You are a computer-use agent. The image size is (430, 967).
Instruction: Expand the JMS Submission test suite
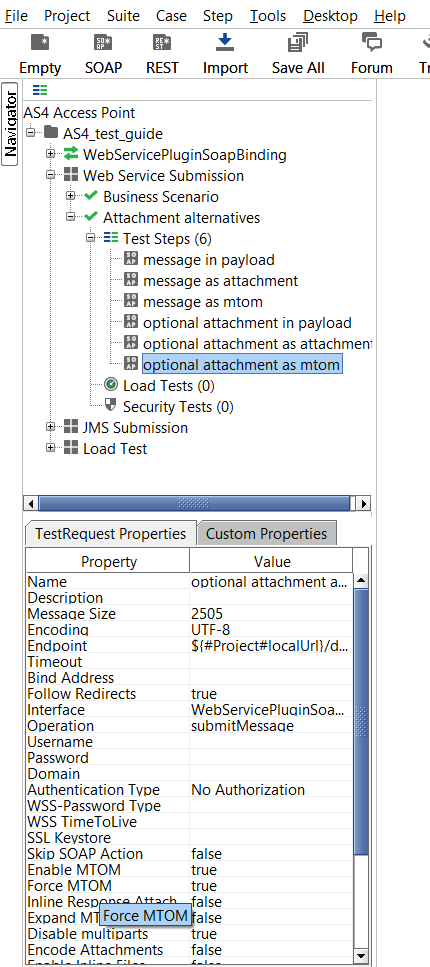(51, 426)
